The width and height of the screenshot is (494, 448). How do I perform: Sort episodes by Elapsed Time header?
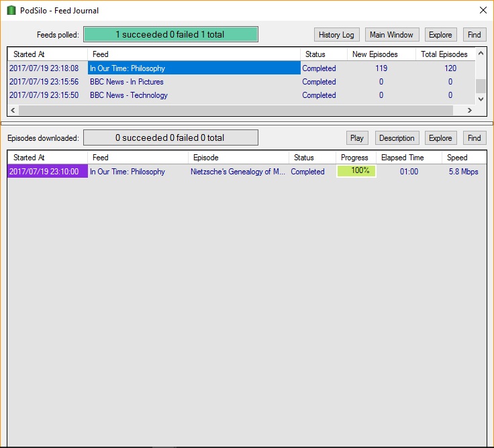click(409, 158)
